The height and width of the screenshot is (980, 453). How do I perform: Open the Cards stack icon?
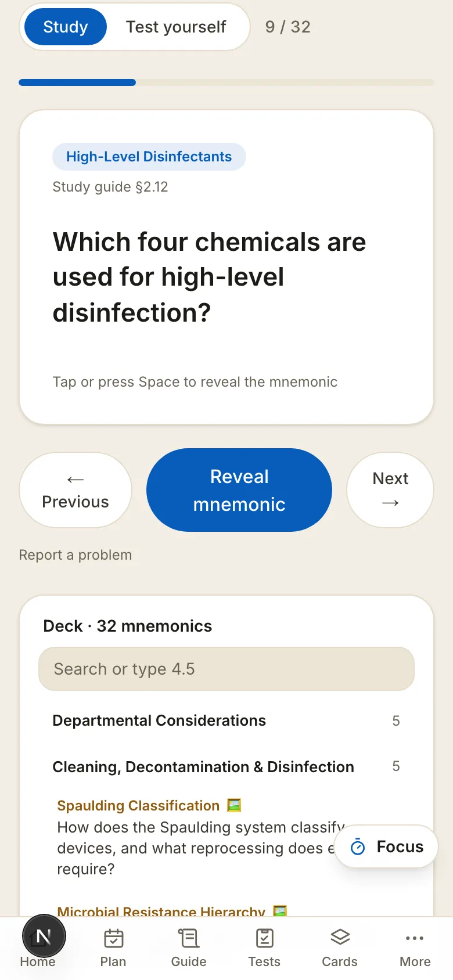tap(340, 937)
